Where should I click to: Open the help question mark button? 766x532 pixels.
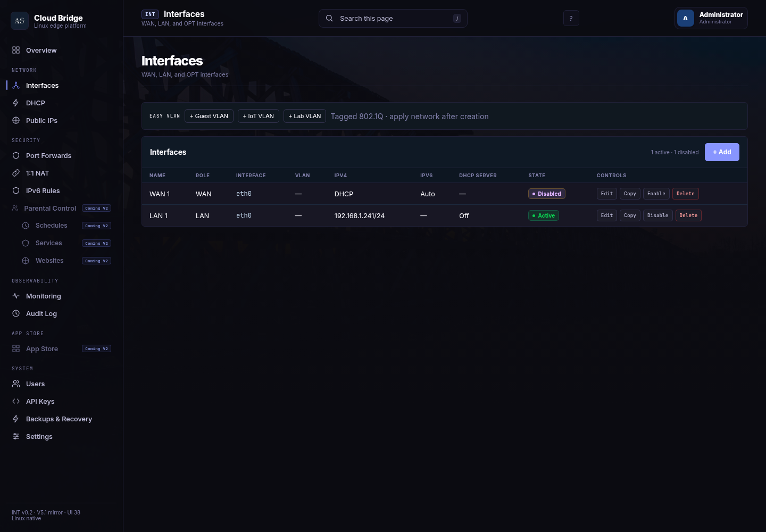click(571, 18)
